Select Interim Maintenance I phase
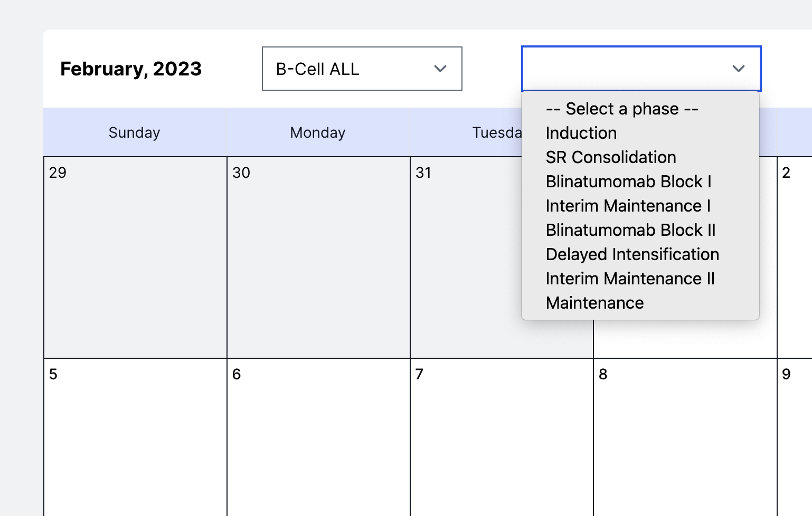 point(628,206)
